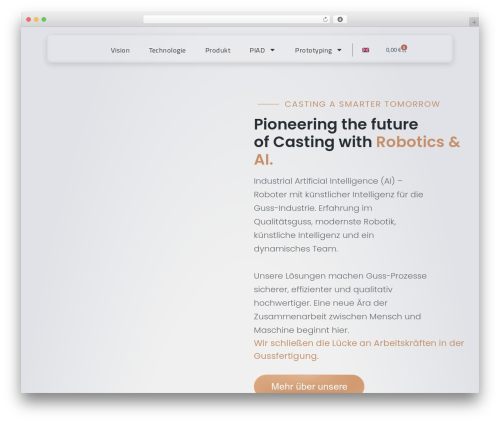Screen dimensions: 500x423
Task: Go to the Technologie page
Action: [167, 50]
